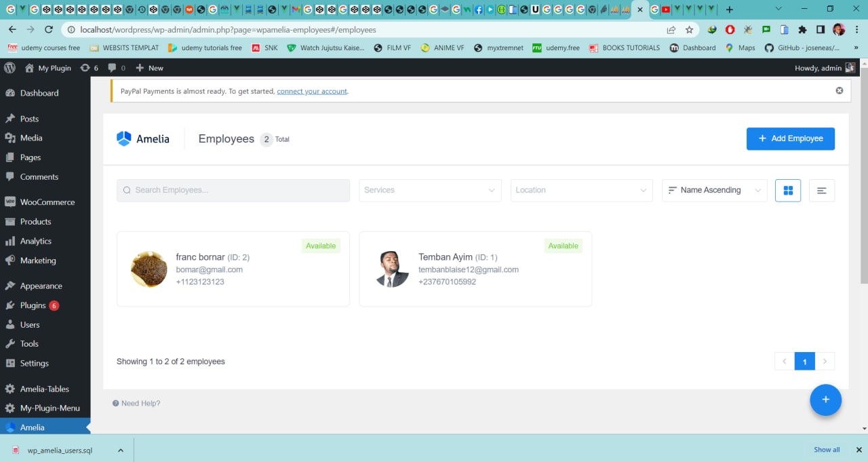Select page 1 in pagination

(805, 362)
